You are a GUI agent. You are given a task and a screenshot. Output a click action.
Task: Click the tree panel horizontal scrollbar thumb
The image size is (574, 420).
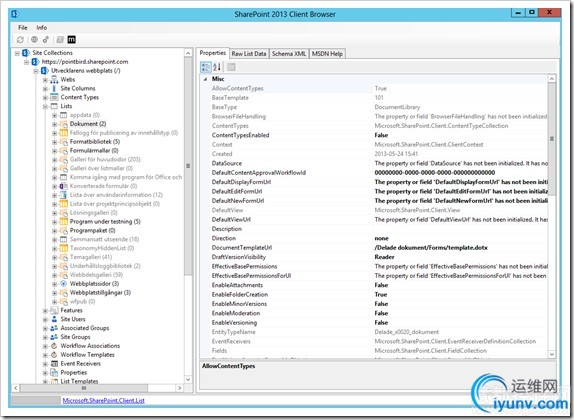point(84,388)
